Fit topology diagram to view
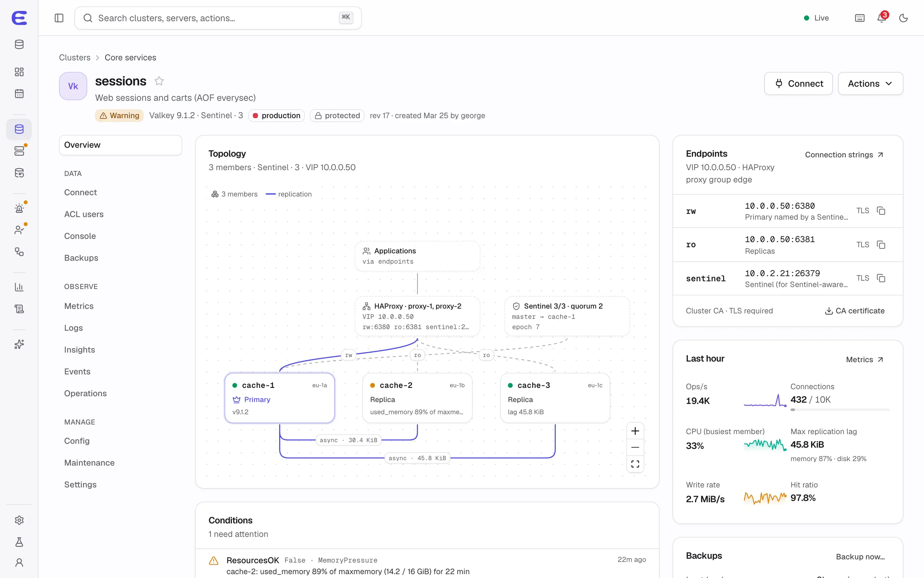This screenshot has width=924, height=578. tap(635, 464)
